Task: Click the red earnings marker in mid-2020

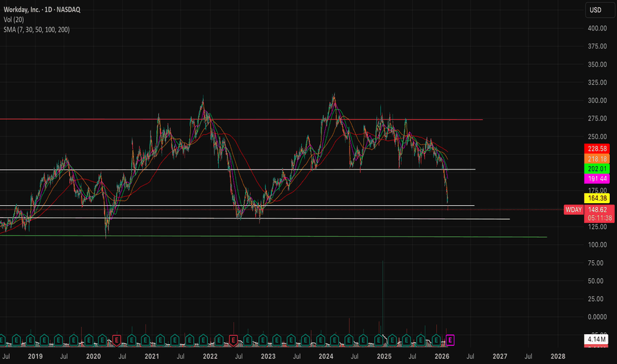Action: click(117, 340)
